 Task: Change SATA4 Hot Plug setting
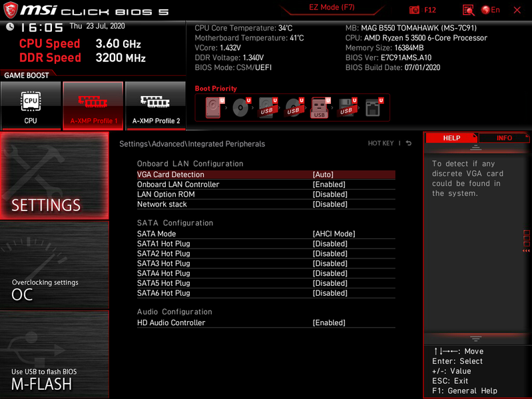(266, 273)
